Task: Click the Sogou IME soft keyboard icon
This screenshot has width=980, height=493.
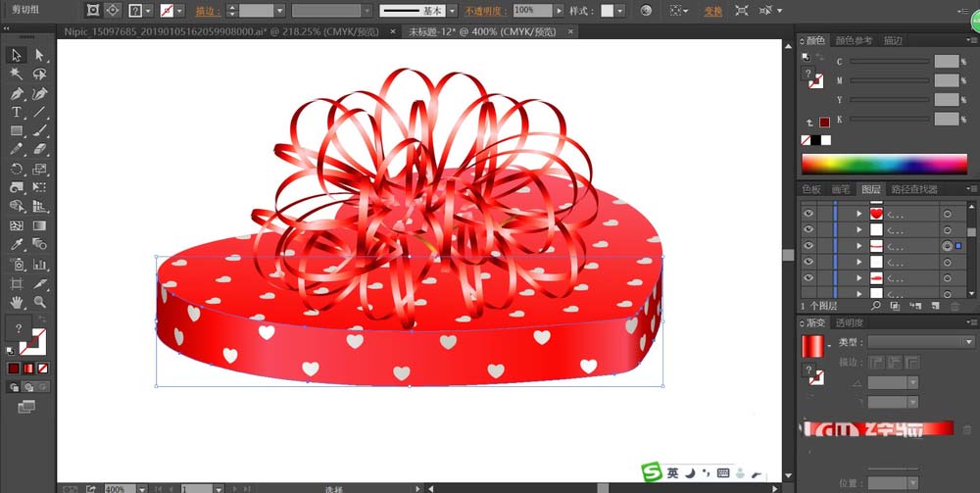Action: coord(724,473)
